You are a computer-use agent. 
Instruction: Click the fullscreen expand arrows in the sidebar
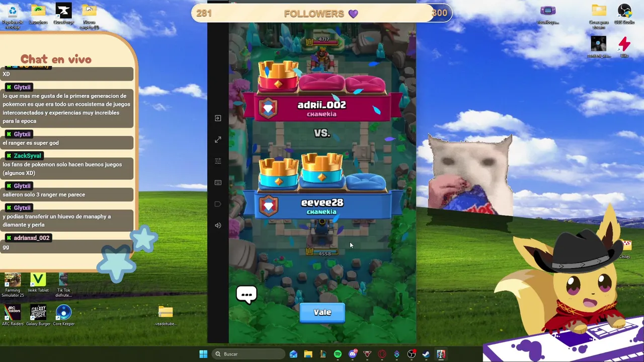pyautogui.click(x=218, y=140)
